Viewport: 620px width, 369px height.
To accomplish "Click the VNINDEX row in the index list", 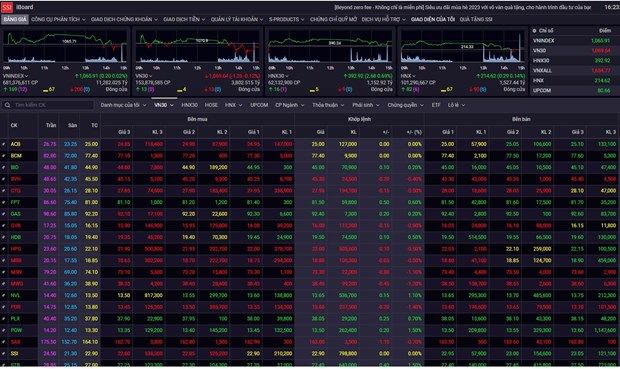I will 572,41.
